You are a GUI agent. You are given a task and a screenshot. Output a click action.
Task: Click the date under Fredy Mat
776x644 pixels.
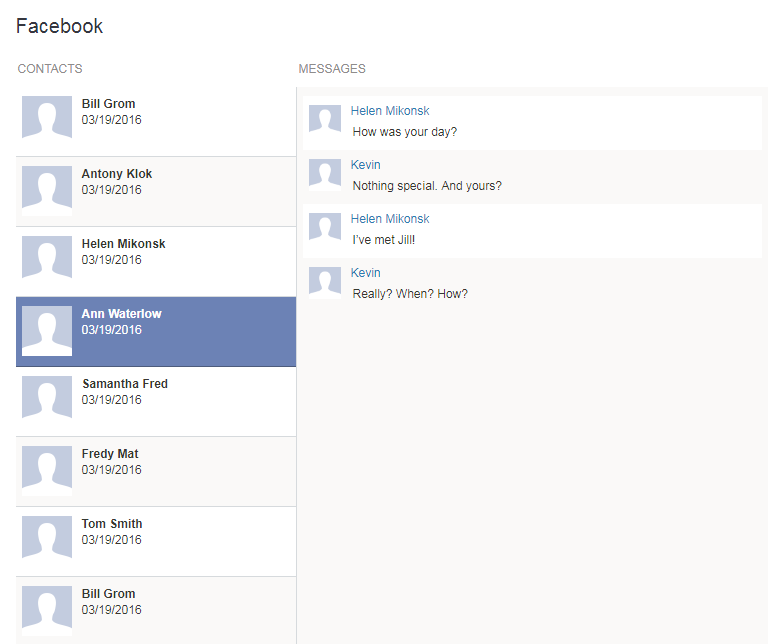click(x=111, y=470)
